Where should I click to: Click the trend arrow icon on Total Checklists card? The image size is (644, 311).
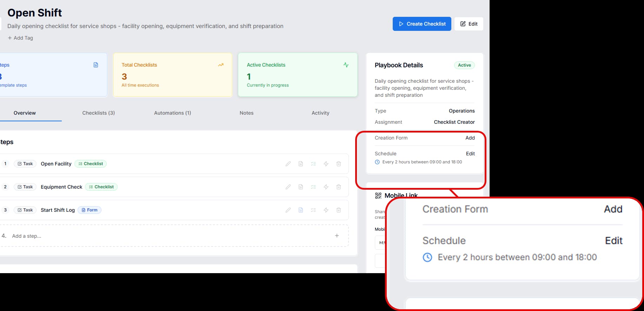click(x=221, y=65)
